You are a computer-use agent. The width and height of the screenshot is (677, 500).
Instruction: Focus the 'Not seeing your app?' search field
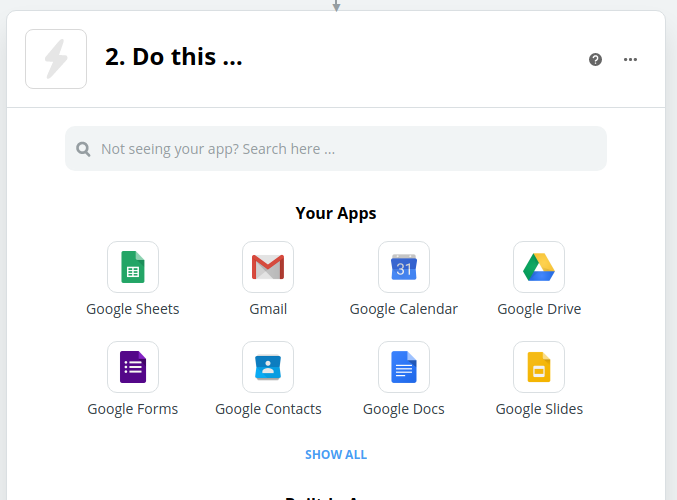click(336, 149)
